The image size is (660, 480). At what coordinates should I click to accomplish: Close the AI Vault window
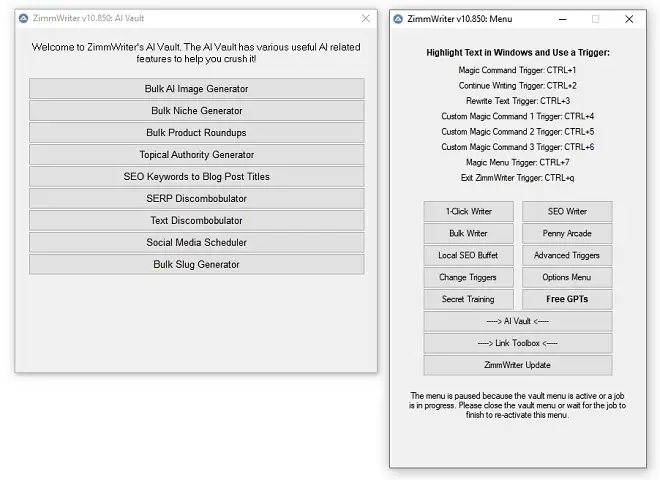(x=365, y=18)
